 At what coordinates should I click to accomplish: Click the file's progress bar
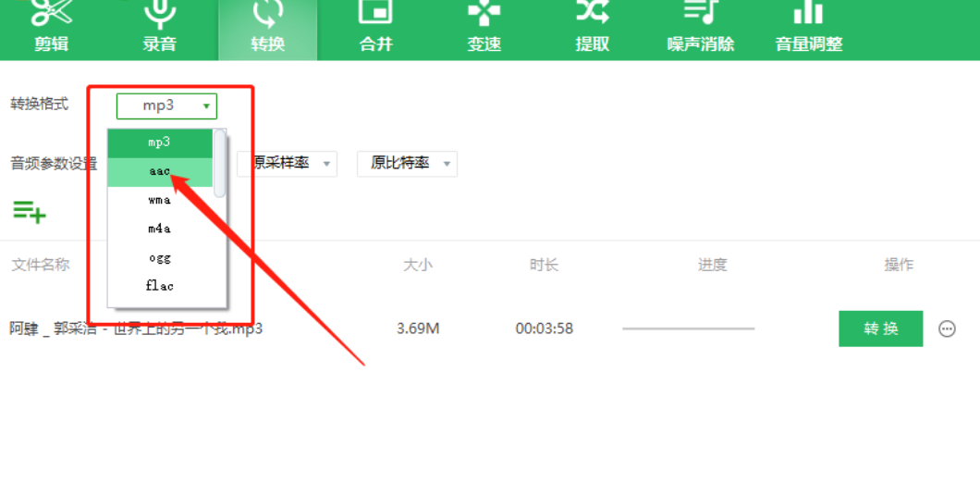click(688, 329)
